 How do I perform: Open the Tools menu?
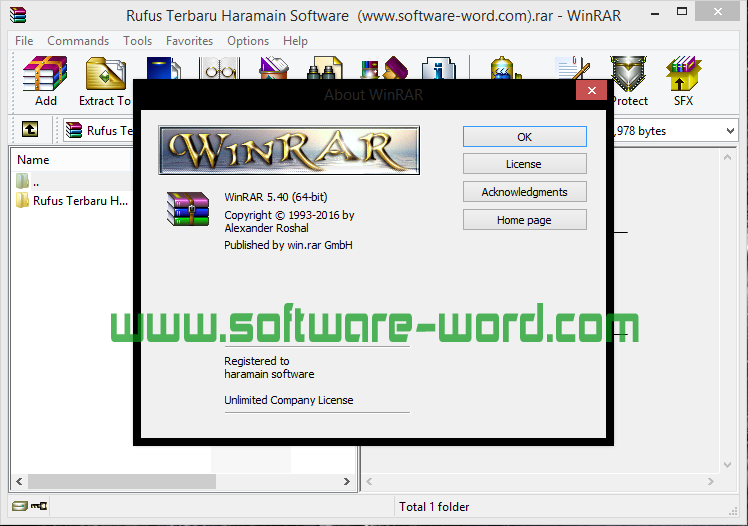point(137,41)
